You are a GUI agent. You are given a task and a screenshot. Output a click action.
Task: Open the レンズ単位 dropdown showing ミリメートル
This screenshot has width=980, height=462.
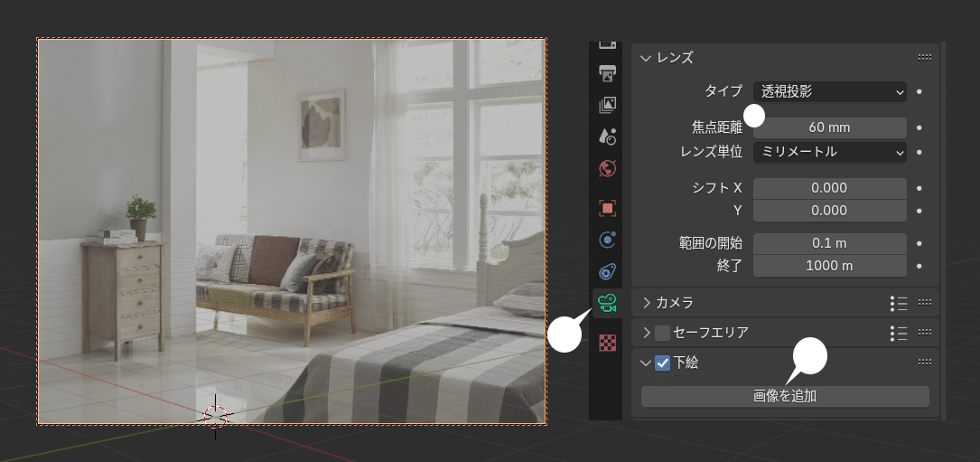(830, 152)
